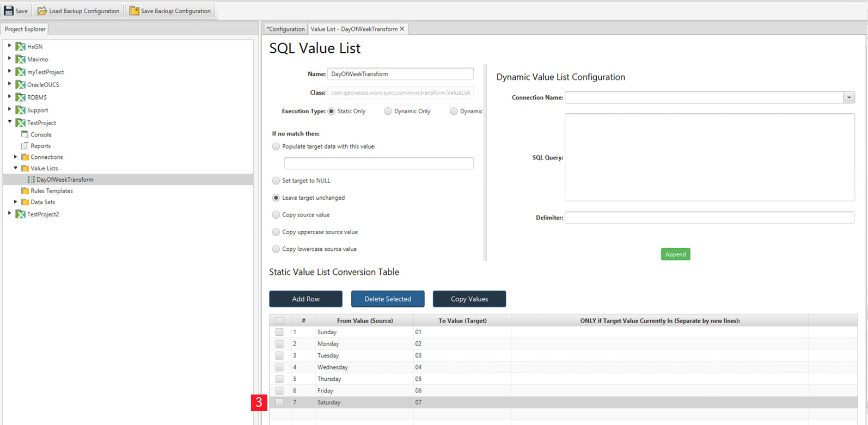The height and width of the screenshot is (425, 868).
Task: Expand the HxGN project node
Action: [x=9, y=46]
